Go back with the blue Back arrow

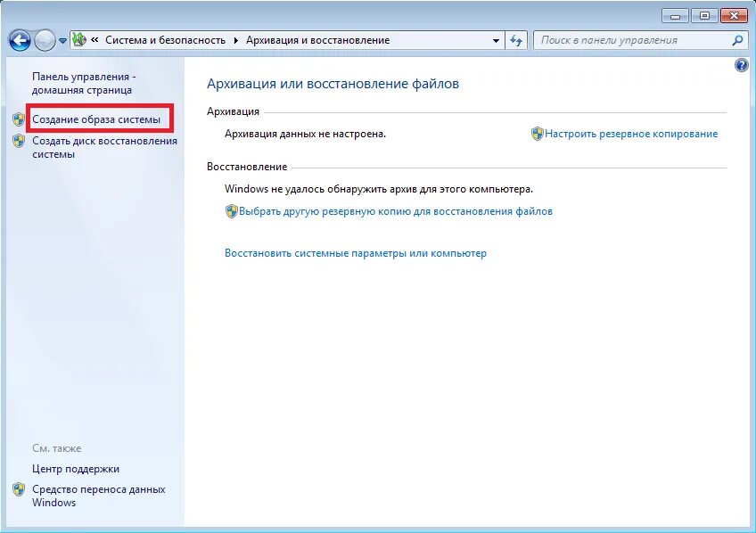pyautogui.click(x=20, y=40)
